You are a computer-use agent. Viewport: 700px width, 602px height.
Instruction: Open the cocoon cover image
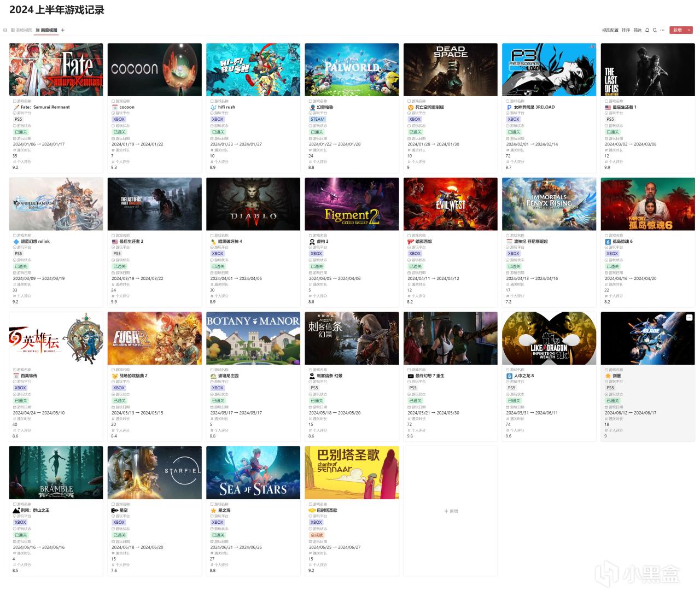155,70
